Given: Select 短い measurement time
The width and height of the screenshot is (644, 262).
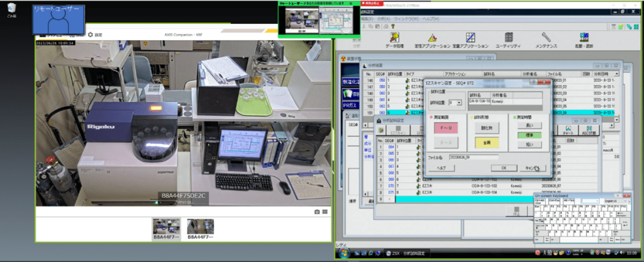Looking at the screenshot, I should click(x=529, y=144).
